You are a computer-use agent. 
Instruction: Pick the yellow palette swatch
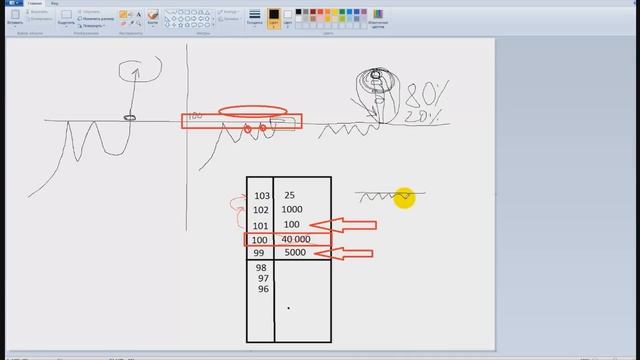[335, 11]
